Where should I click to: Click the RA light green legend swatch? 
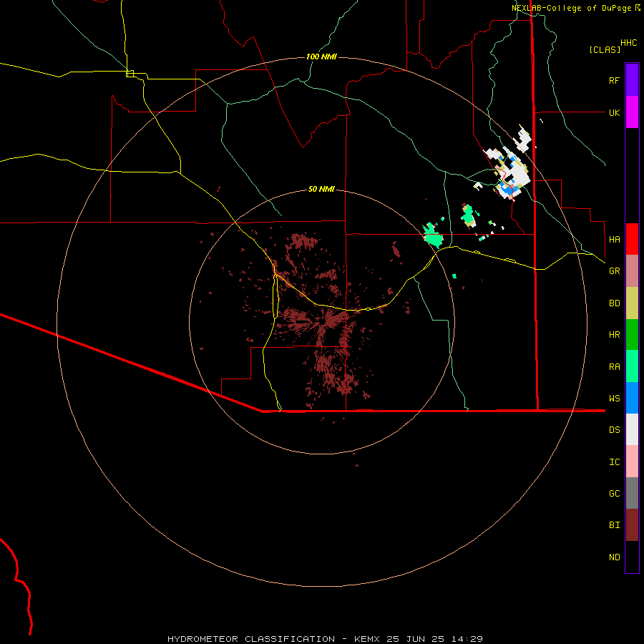point(632,366)
